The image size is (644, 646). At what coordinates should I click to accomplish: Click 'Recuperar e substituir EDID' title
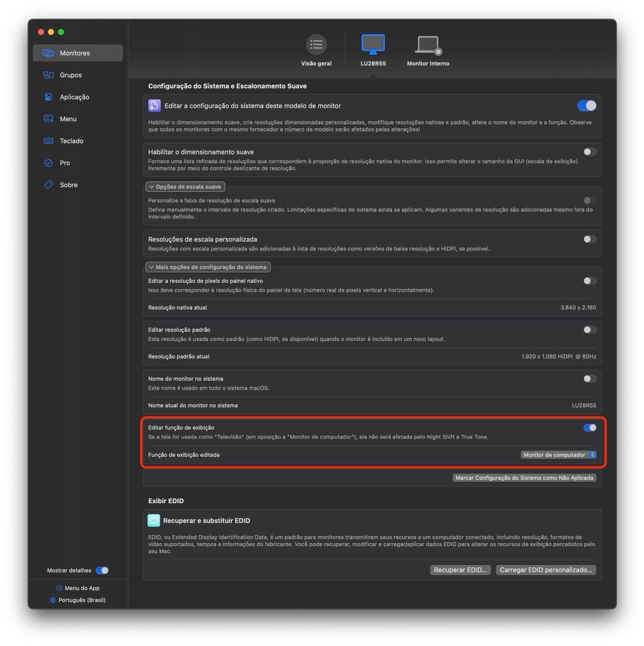[206, 520]
